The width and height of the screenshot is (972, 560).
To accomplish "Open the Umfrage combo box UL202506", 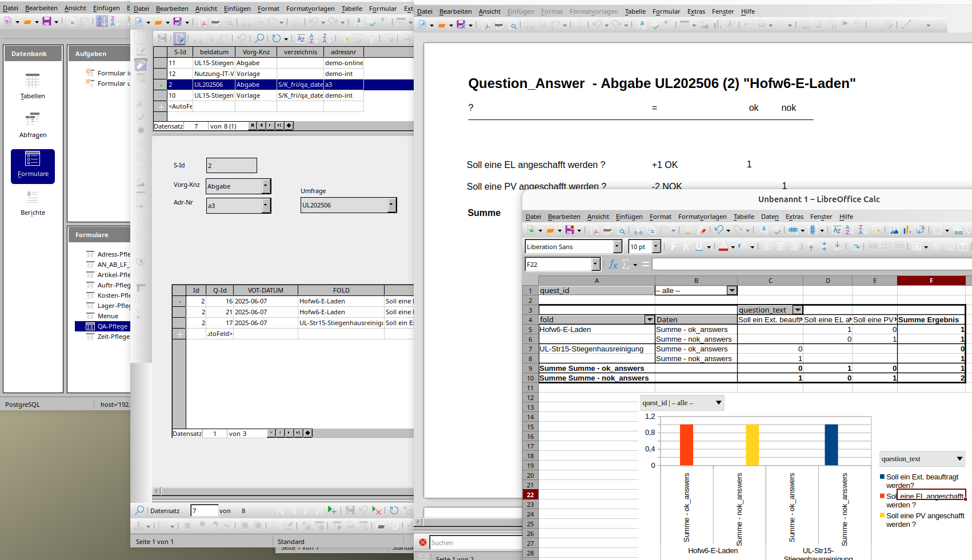I will (391, 205).
